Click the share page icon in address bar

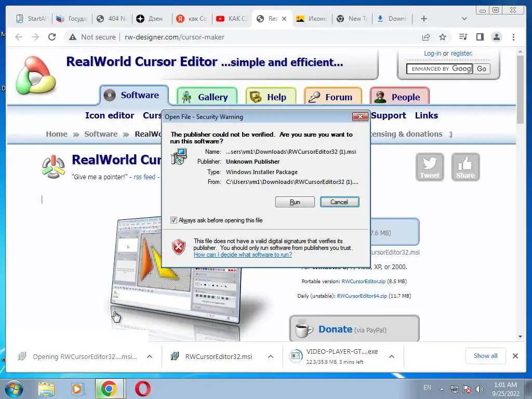pos(426,37)
